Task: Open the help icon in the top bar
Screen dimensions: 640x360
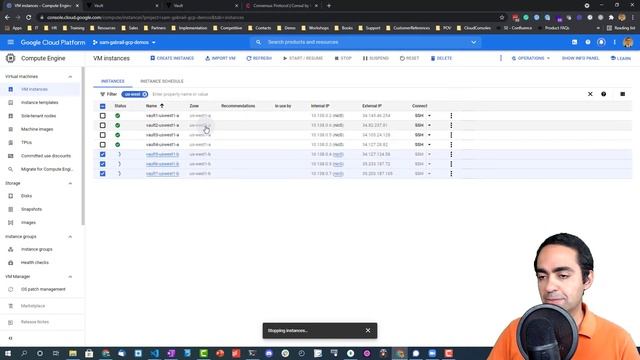Action: (x=588, y=42)
